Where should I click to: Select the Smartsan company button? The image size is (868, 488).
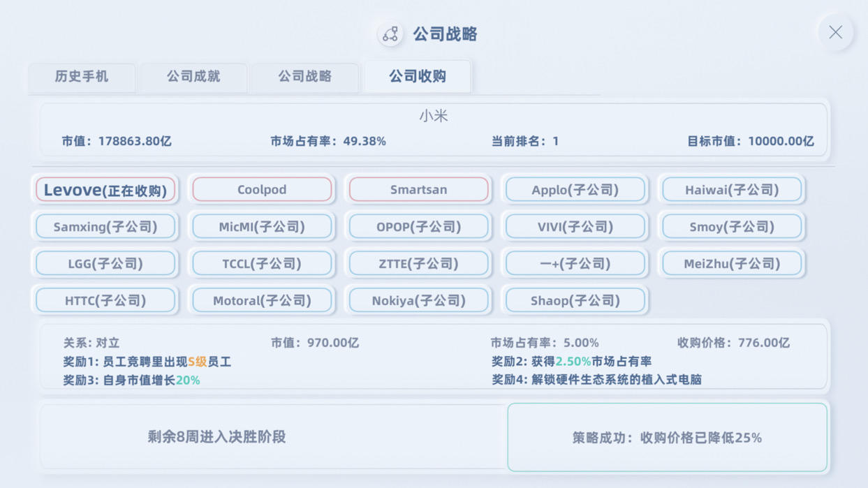click(419, 190)
